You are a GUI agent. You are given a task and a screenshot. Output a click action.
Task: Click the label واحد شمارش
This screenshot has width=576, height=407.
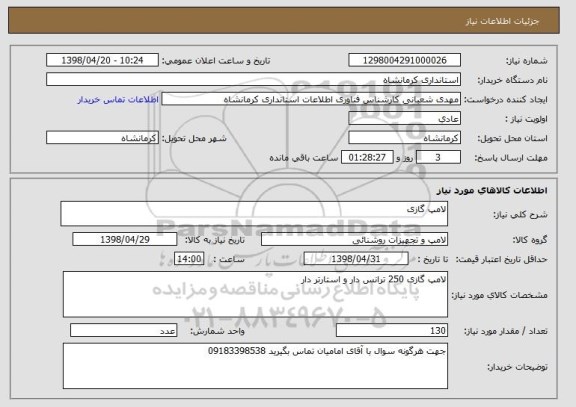click(x=217, y=331)
